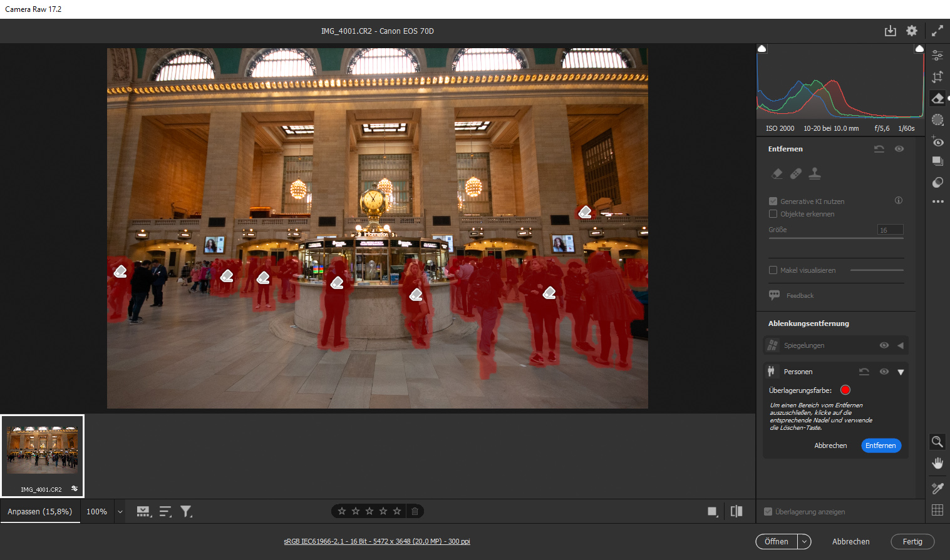Click the save image download icon
This screenshot has height=560, width=950.
[x=890, y=31]
